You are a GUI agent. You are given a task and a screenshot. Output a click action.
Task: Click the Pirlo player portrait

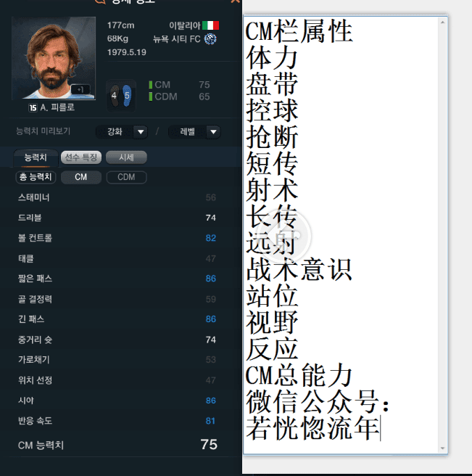pyautogui.click(x=54, y=58)
